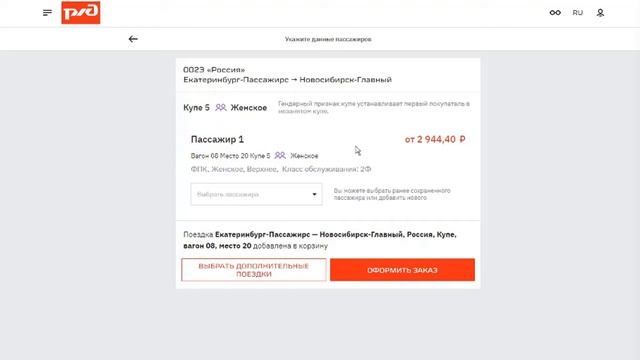Open the user profile icon
The image size is (640, 360).
pyautogui.click(x=600, y=13)
